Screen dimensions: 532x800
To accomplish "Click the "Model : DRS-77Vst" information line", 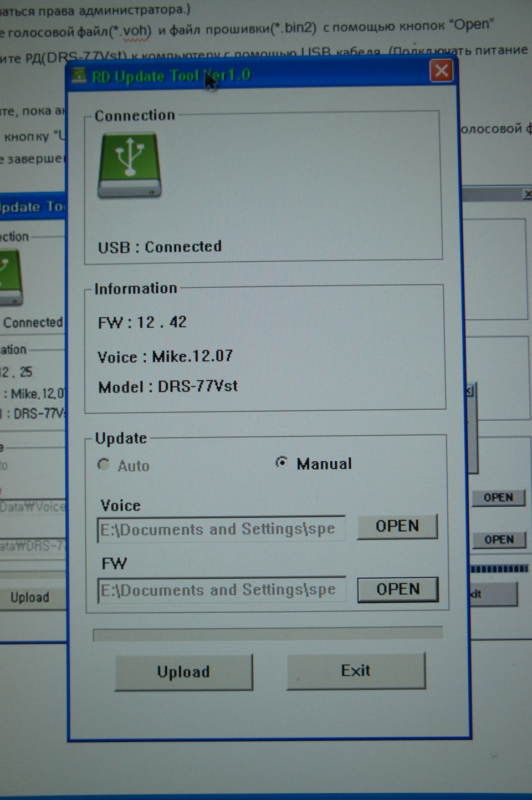I will 168,386.
